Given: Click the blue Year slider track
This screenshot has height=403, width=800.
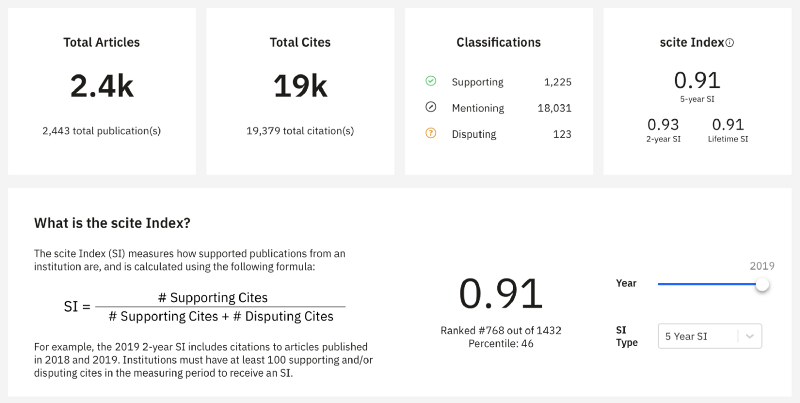Looking at the screenshot, I should 705,284.
